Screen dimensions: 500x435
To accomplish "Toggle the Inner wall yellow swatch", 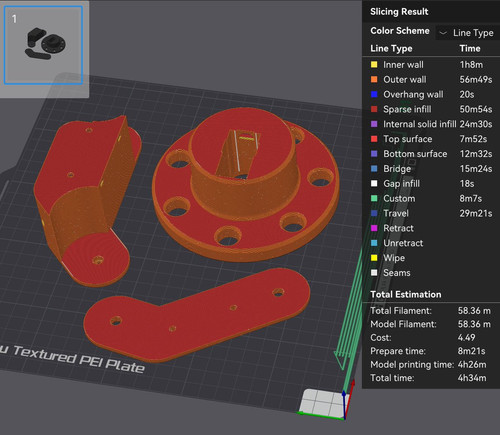I will (x=374, y=65).
